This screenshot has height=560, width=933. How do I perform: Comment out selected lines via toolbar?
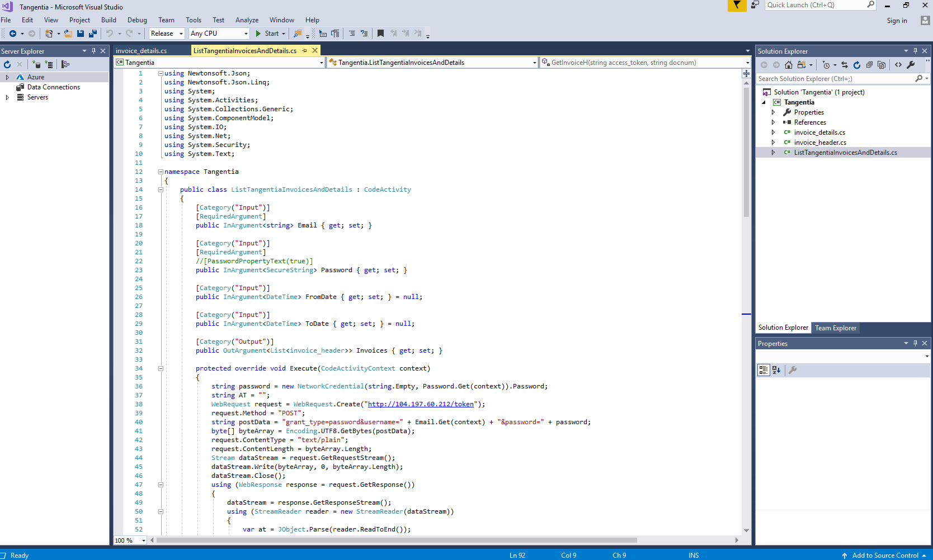click(352, 34)
